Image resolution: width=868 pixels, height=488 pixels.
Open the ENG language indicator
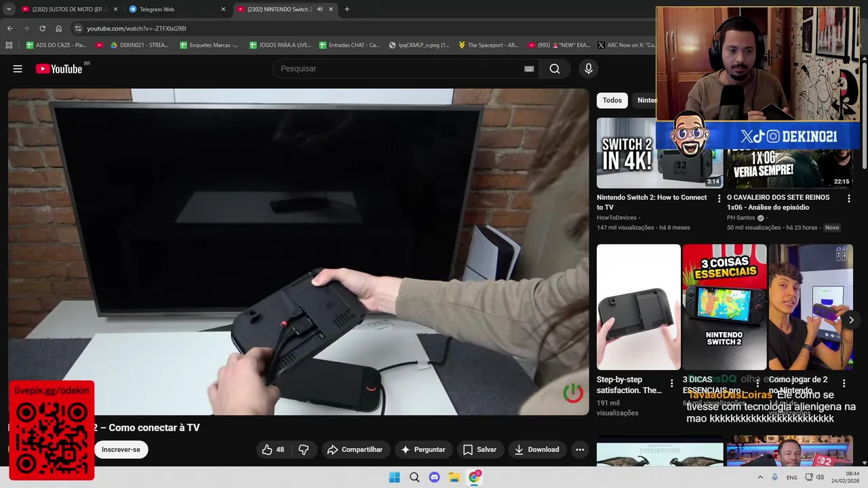pos(792,477)
